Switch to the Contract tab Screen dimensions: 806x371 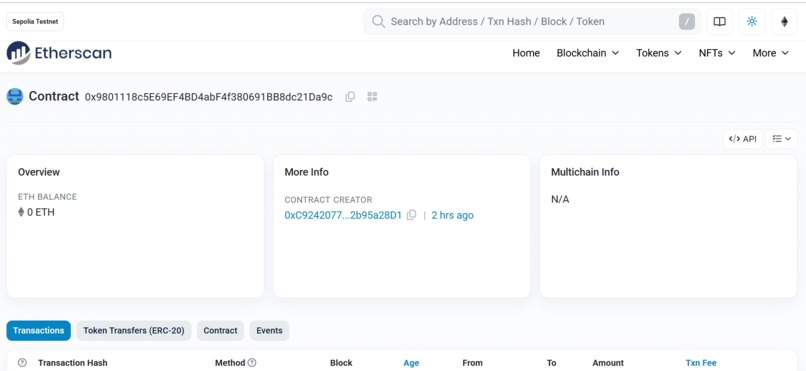(x=221, y=330)
